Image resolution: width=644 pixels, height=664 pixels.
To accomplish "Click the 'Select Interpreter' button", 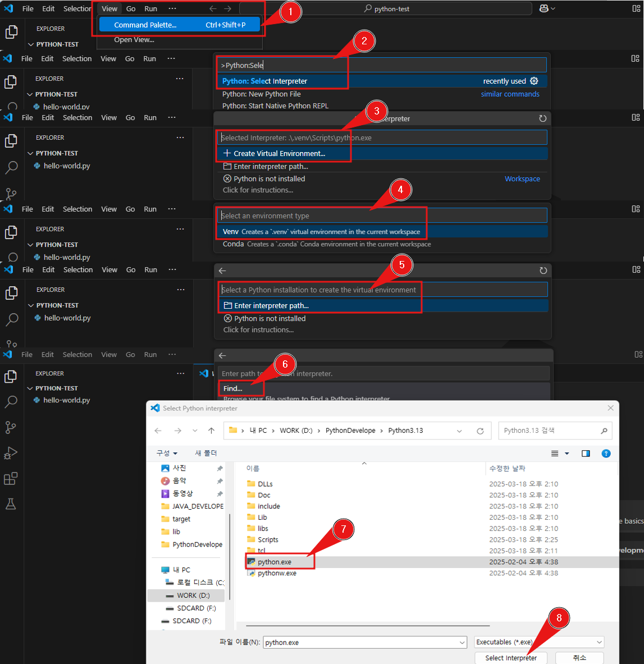I will (x=510, y=658).
